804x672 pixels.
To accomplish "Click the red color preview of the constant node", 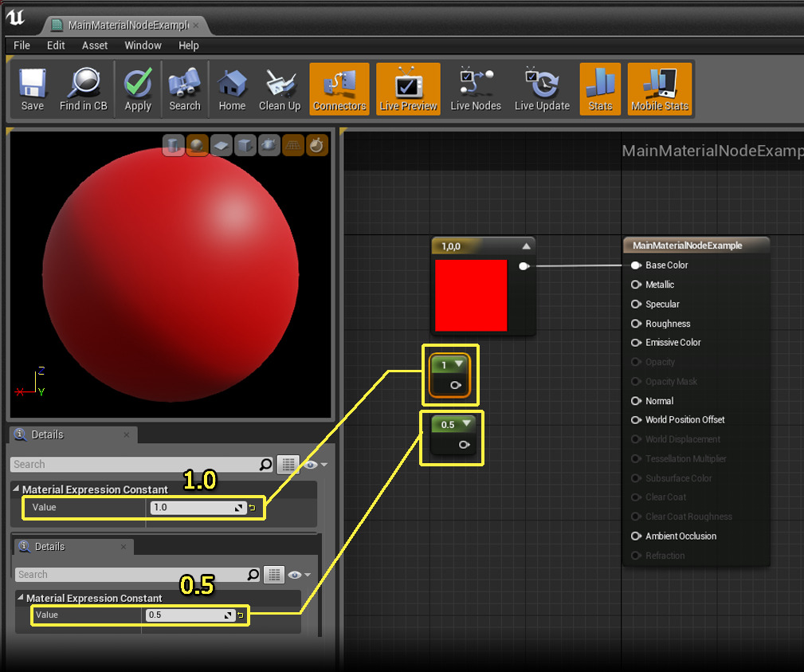I will [x=472, y=297].
